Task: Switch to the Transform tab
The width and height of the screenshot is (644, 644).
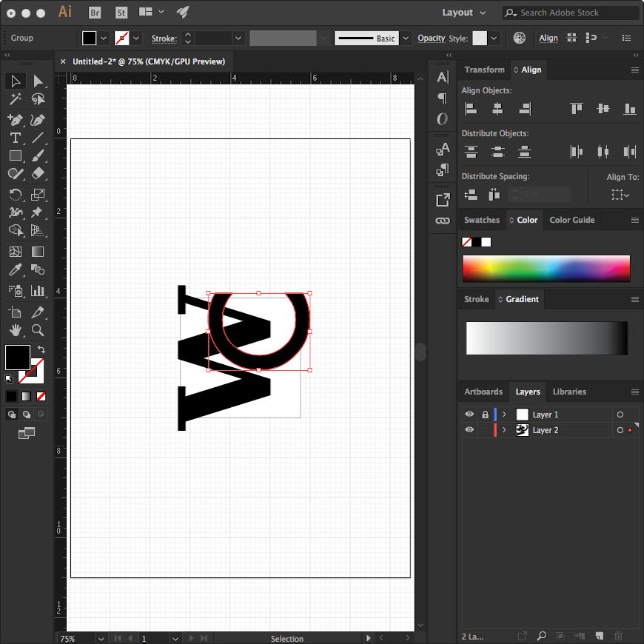Action: [x=484, y=70]
